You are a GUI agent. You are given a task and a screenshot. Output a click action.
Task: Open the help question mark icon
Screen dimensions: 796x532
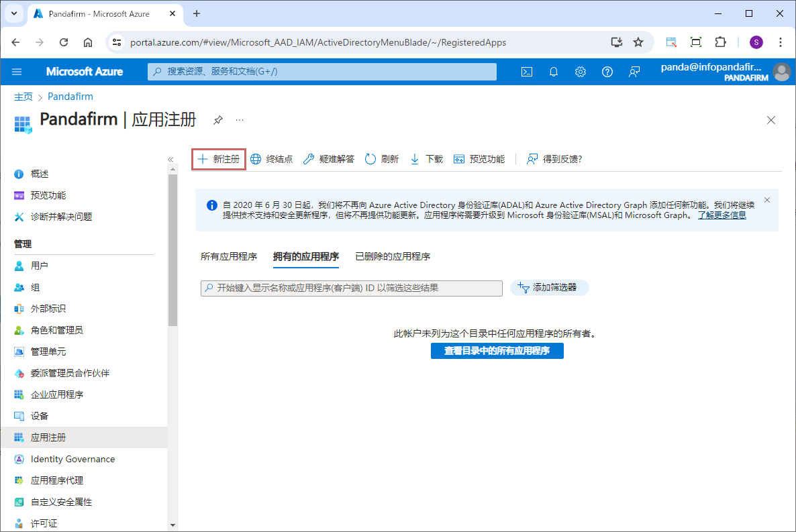pyautogui.click(x=607, y=72)
